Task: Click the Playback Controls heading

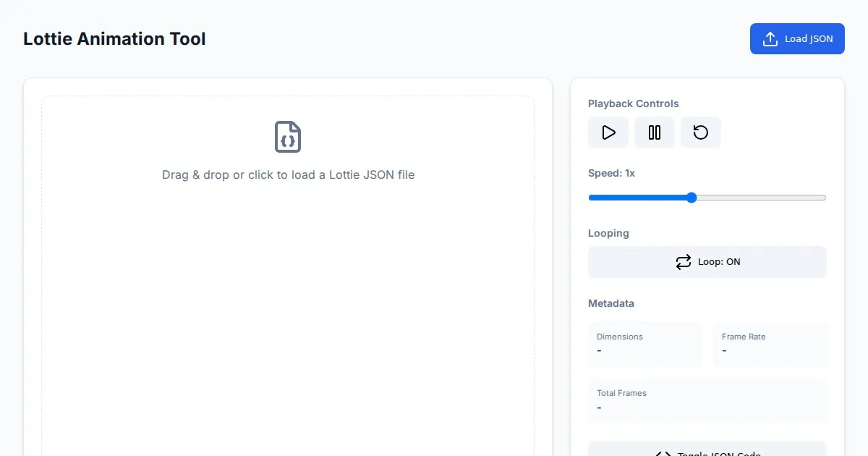Action: [633, 104]
